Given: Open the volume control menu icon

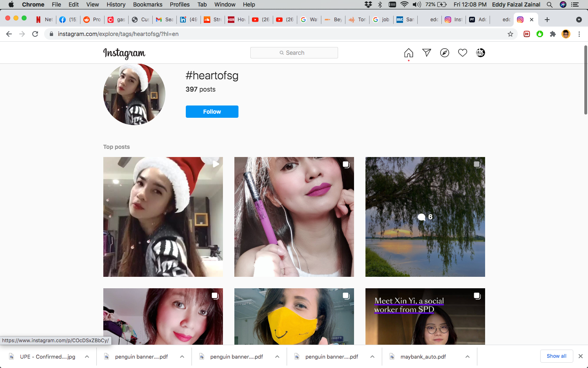Looking at the screenshot, I should coord(416,4).
